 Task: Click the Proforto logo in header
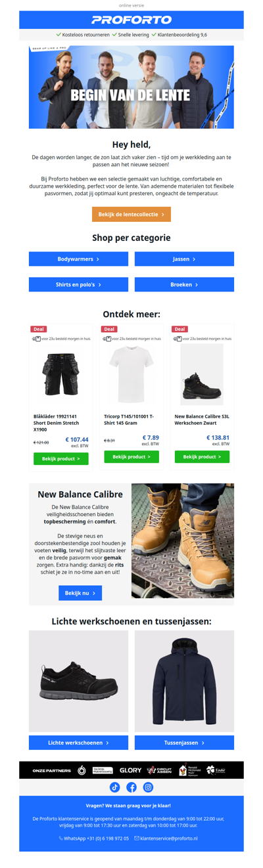tap(131, 20)
